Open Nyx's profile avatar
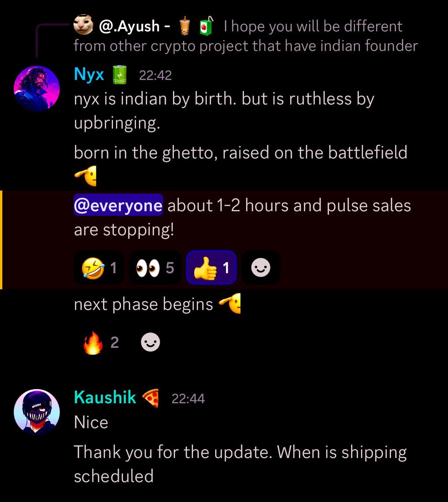 (x=37, y=89)
